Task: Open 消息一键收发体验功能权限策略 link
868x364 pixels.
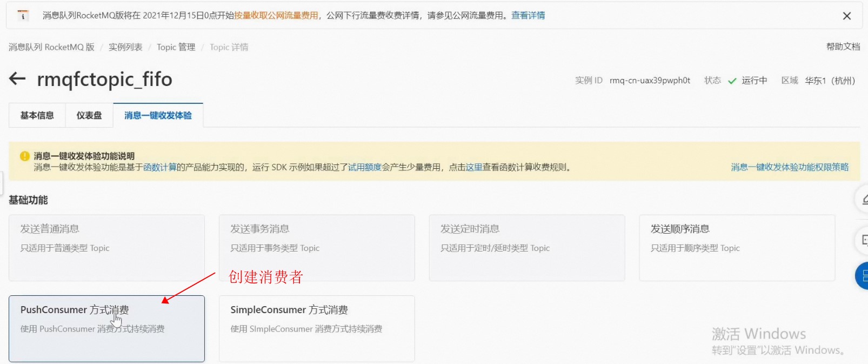Action: point(790,167)
